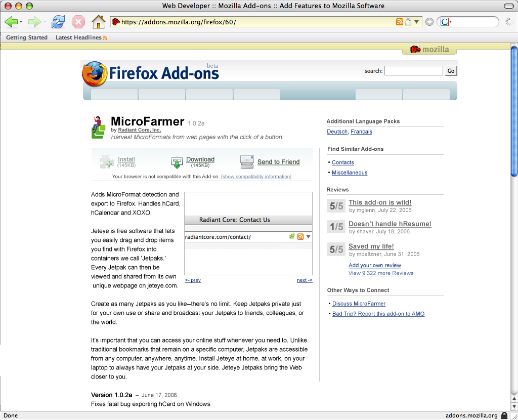Click the microformat icon in the preview URL bar
The height and width of the screenshot is (420, 518).
(292, 236)
